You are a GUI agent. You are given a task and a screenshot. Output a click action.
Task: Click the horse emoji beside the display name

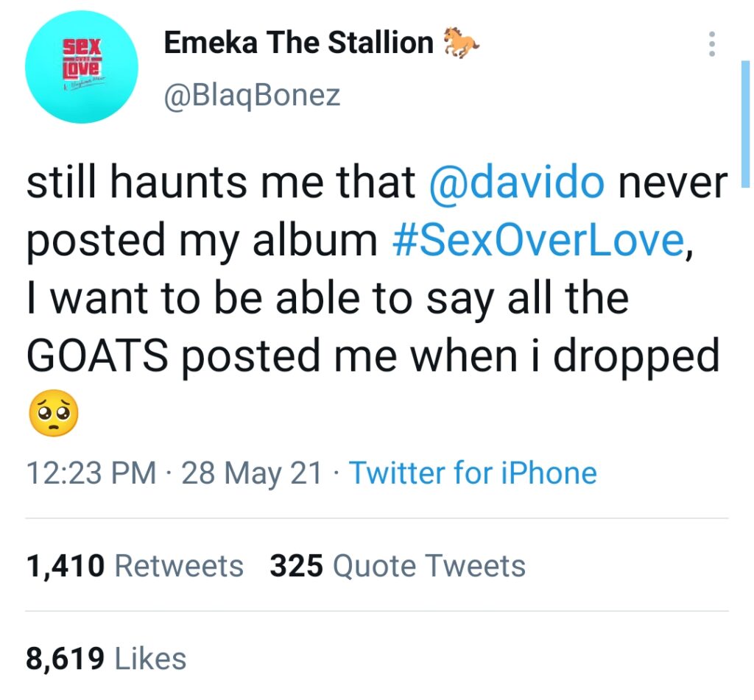(462, 44)
